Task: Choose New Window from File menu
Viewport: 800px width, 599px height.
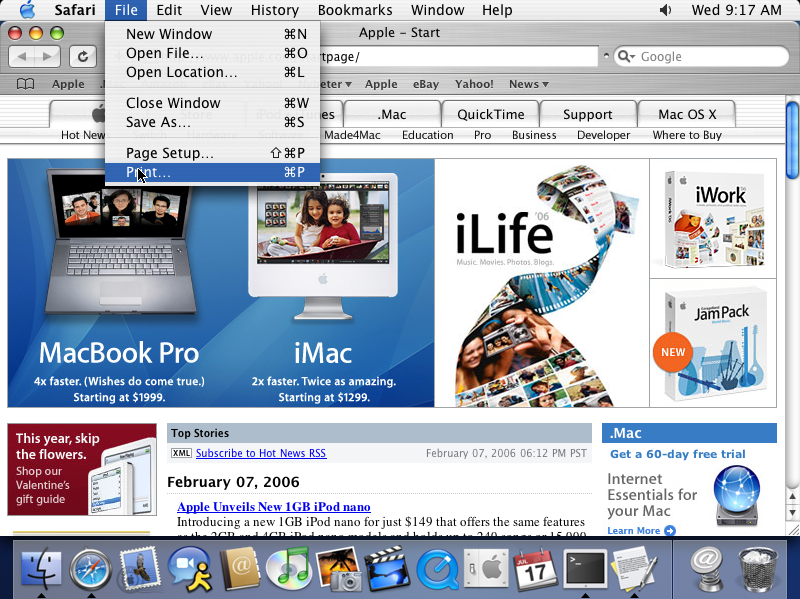Action: tap(213, 34)
